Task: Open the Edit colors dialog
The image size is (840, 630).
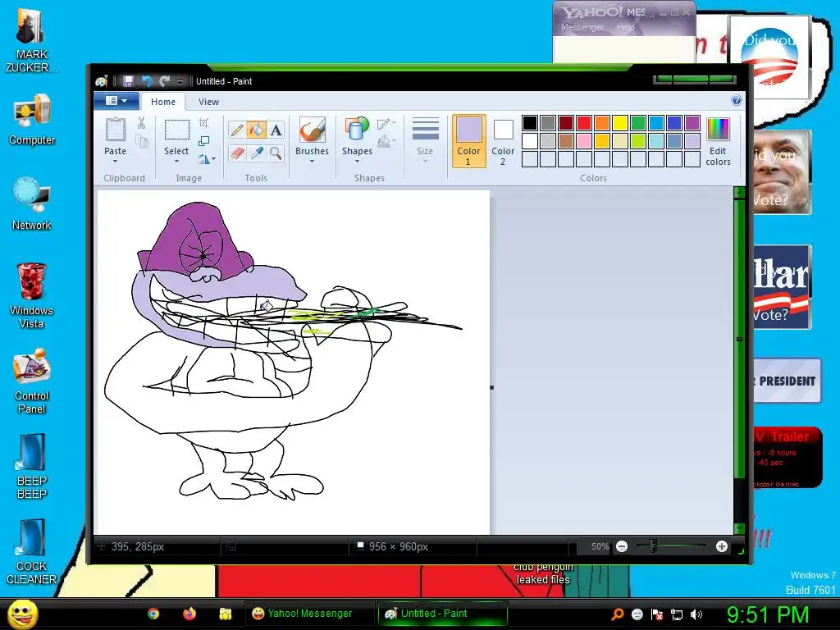Action: tap(718, 142)
